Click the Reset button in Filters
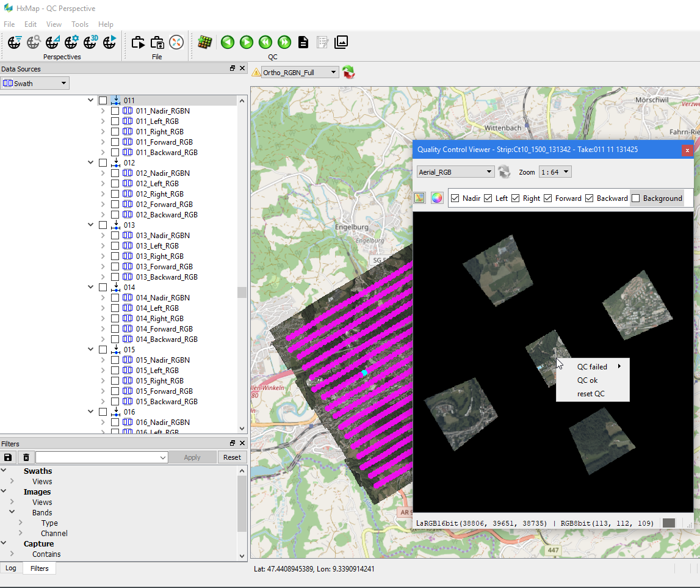 [x=232, y=457]
